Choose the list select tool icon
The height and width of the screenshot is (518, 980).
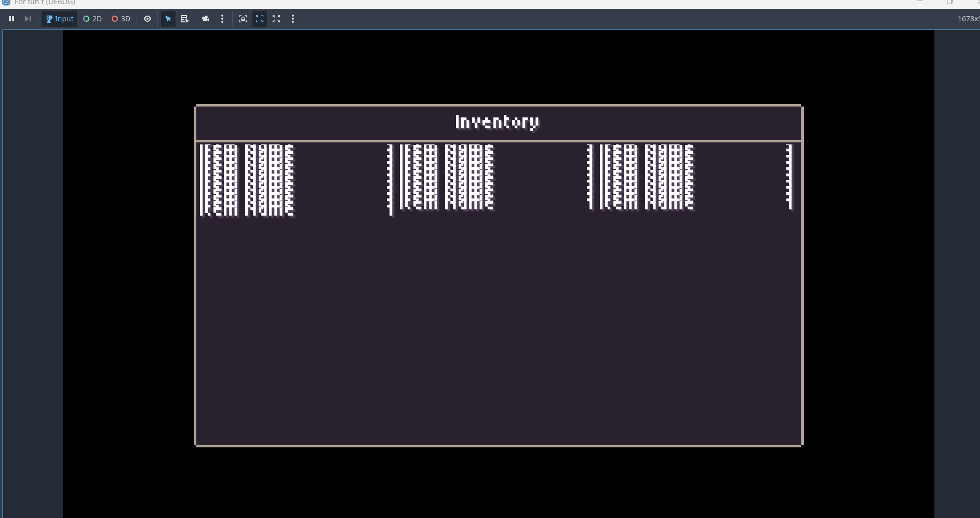point(184,19)
